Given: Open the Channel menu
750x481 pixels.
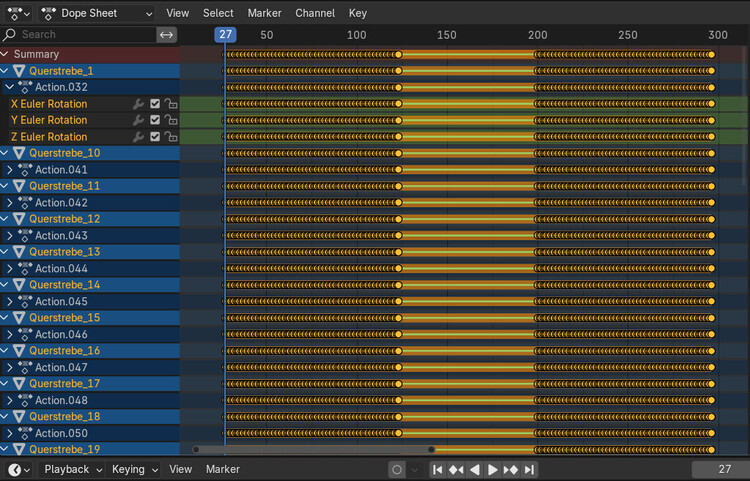Looking at the screenshot, I should (x=315, y=13).
